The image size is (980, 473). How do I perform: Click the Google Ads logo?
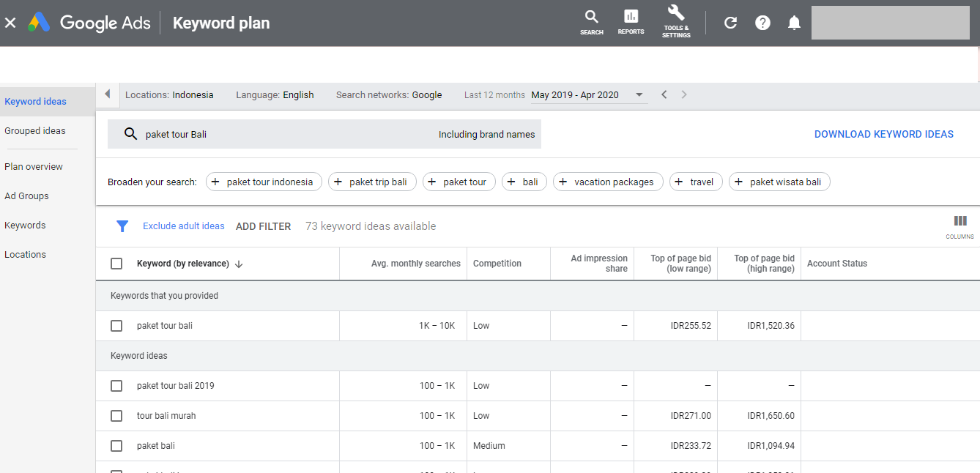click(89, 23)
